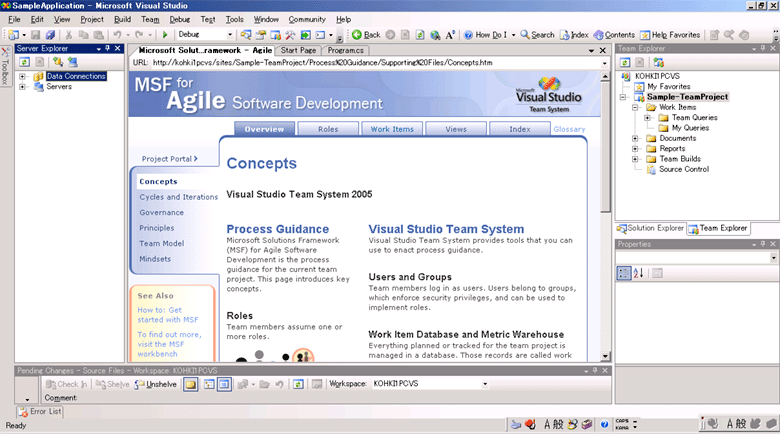Open the Debug configuration dropdown
Screen dimensions: 780x434
tap(230, 35)
